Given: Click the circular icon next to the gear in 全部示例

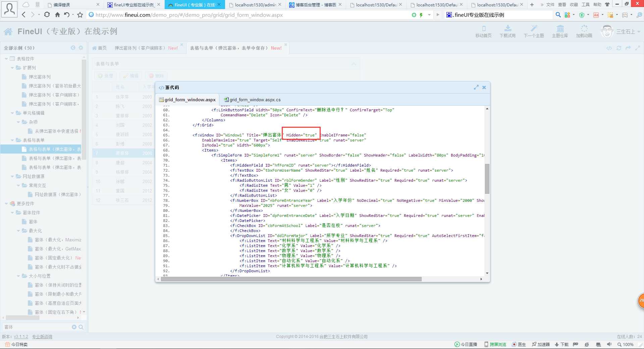Looking at the screenshot, I should pos(73,48).
